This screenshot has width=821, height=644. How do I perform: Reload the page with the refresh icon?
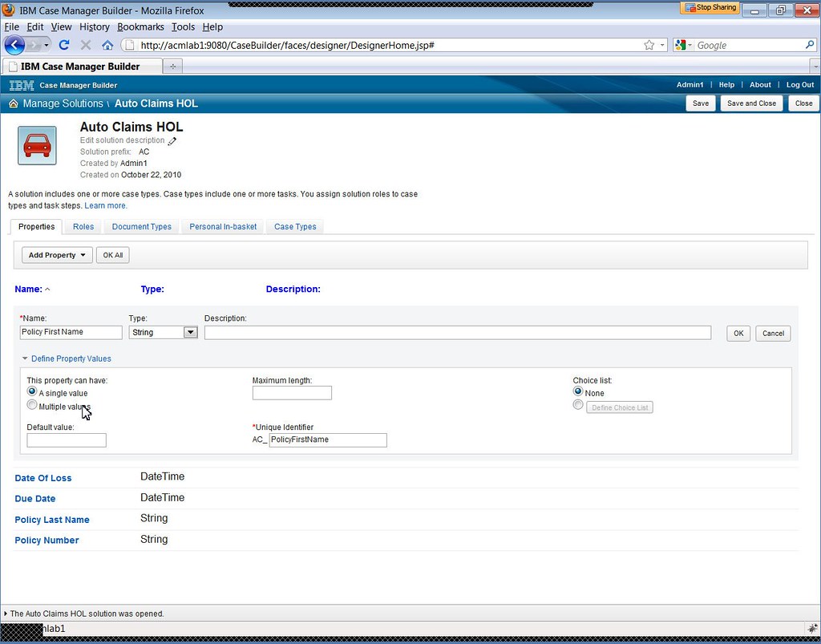click(x=64, y=45)
